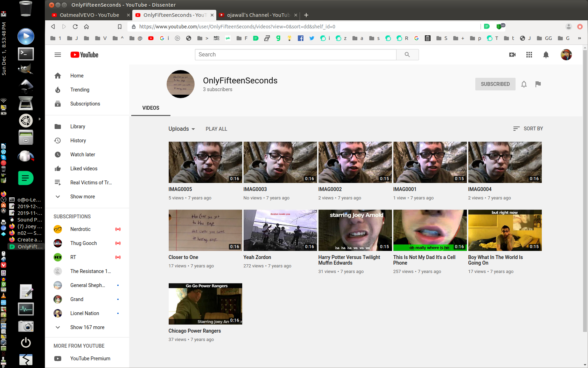This screenshot has width=588, height=368.
Task: Expand Show 167 more subscriptions
Action: coord(87,327)
